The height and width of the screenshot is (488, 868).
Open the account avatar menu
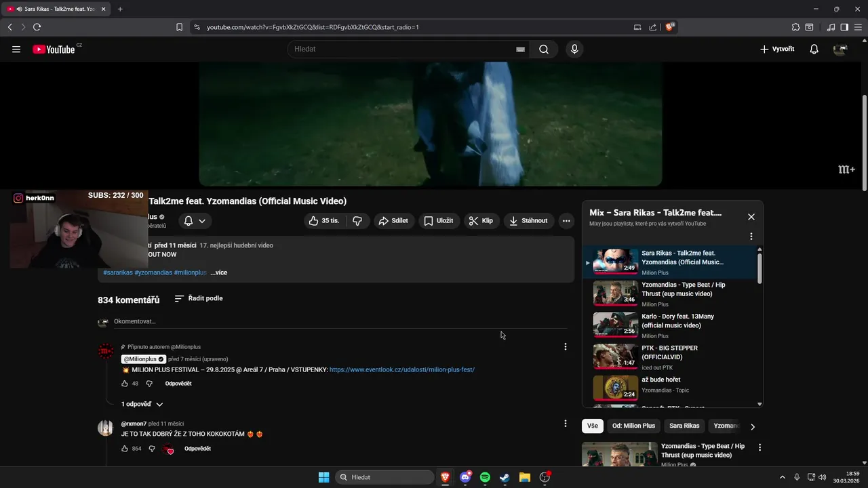(841, 49)
